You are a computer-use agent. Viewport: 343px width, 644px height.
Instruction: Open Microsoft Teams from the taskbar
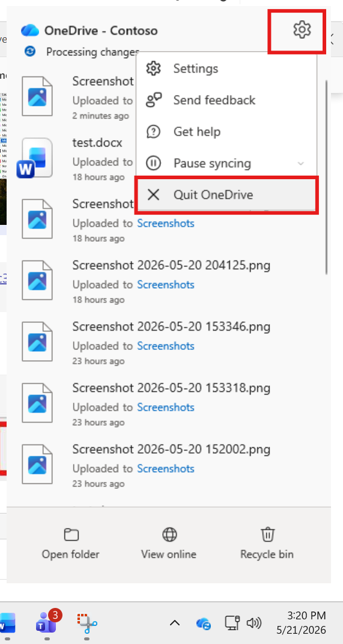(46, 622)
